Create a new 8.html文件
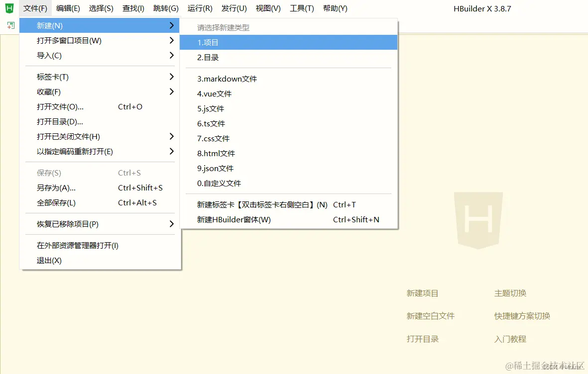This screenshot has height=374, width=588. point(288,154)
